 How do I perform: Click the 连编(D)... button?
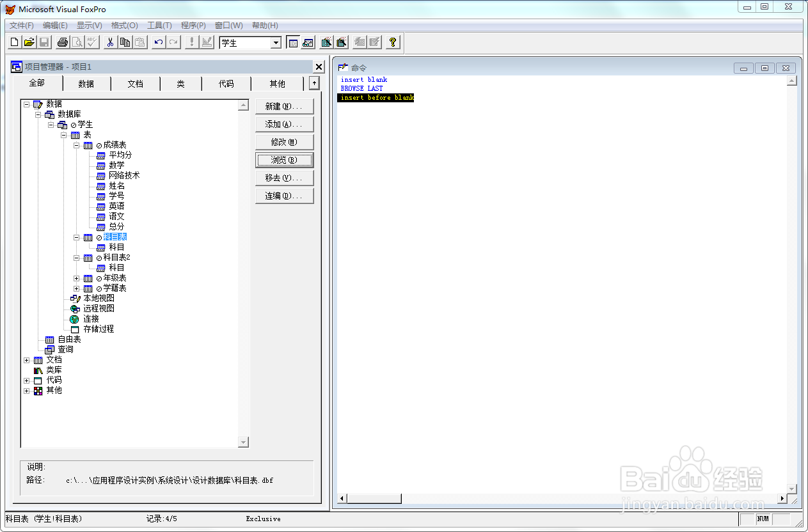284,196
